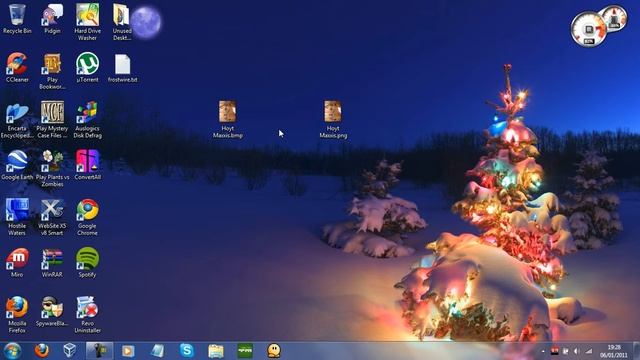Image resolution: width=640 pixels, height=360 pixels.
Task: Open the Windows Start menu
Action: tap(12, 351)
